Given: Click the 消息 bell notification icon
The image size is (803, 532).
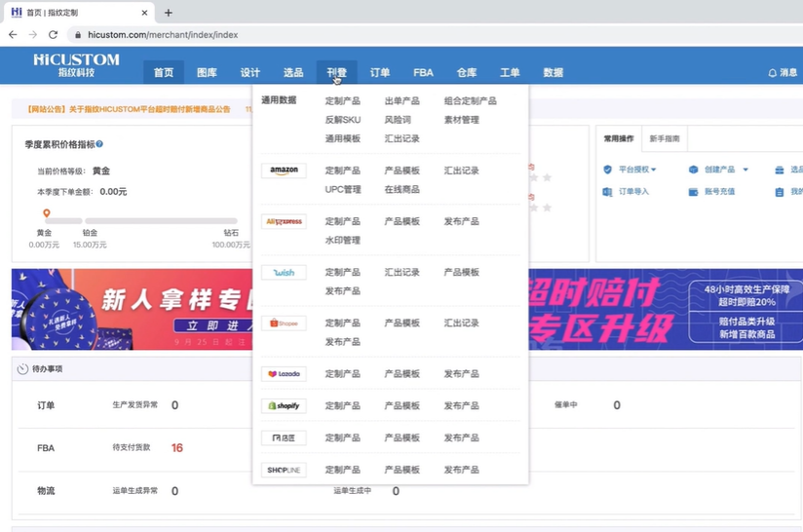Looking at the screenshot, I should (772, 73).
